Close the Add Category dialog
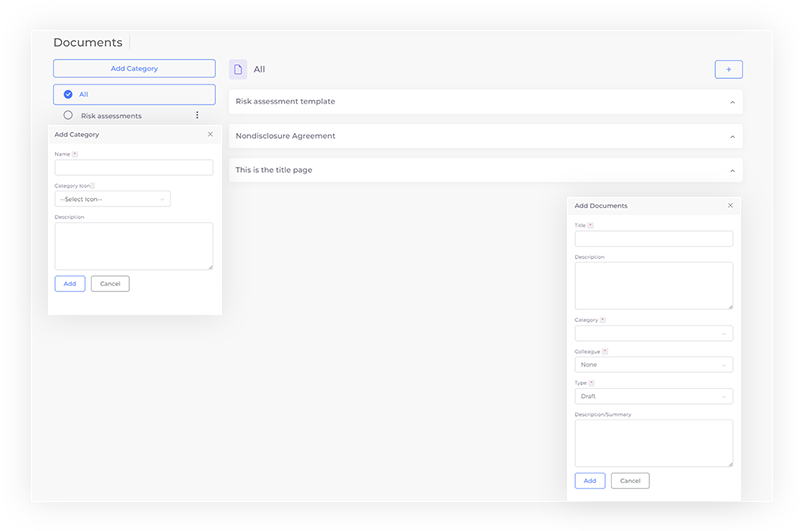Image resolution: width=800 pixels, height=531 pixels. click(x=210, y=134)
